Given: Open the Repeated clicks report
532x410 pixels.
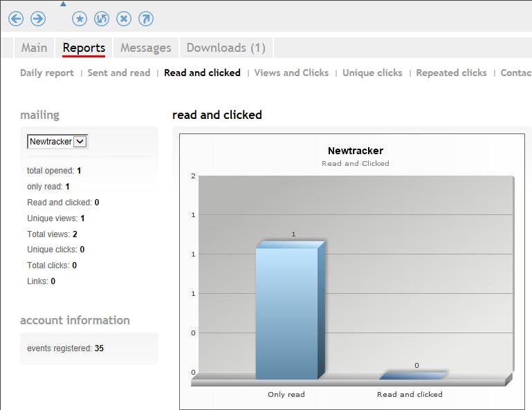Looking at the screenshot, I should click(451, 73).
